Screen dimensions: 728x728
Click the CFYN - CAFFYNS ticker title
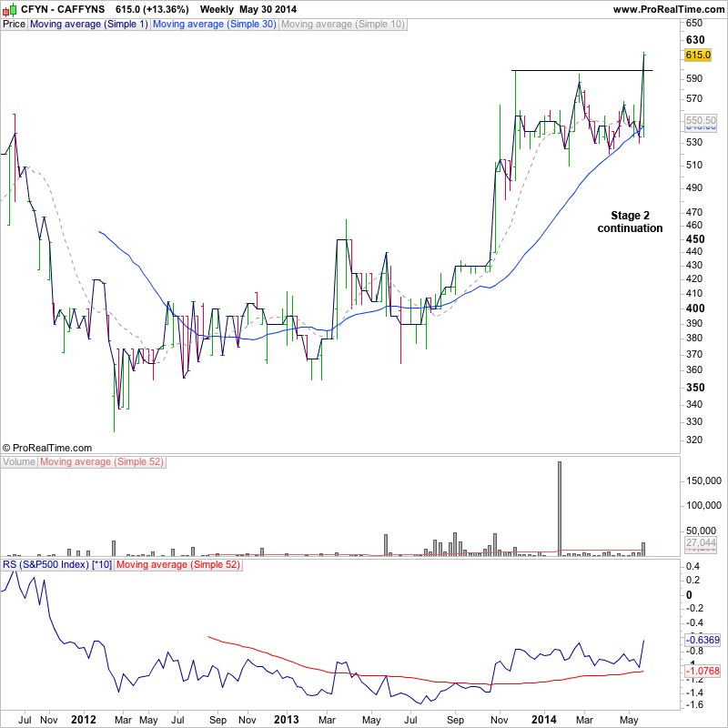pos(63,9)
